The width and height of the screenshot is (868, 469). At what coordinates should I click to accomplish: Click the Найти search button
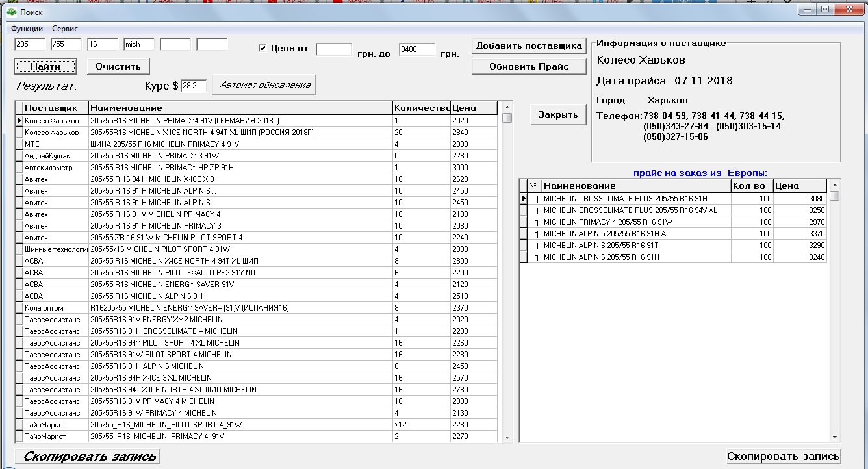click(x=45, y=66)
